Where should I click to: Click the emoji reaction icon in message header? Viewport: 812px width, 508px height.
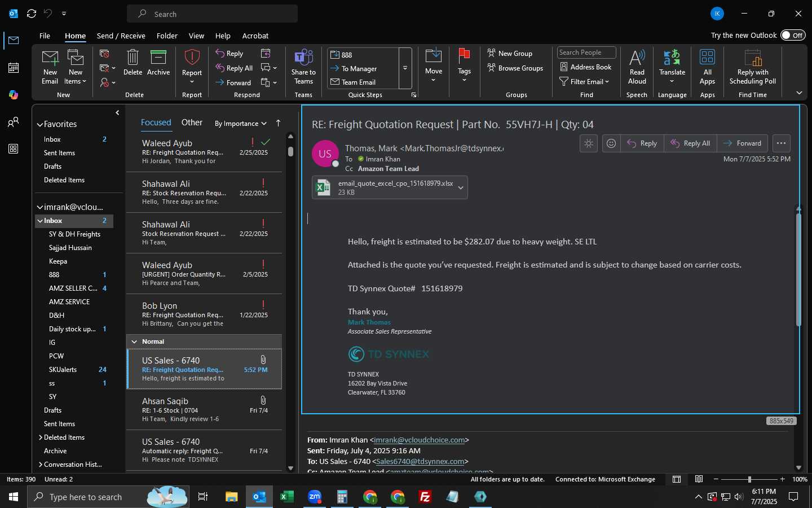tap(611, 143)
